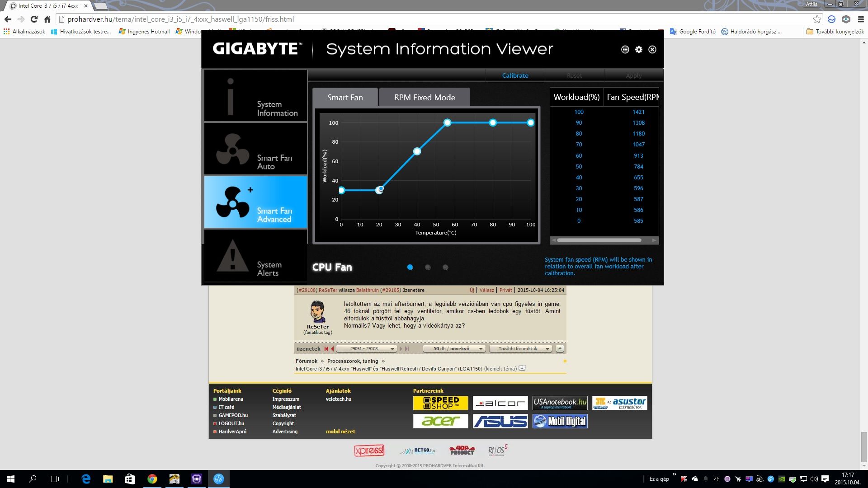Open SIV settings gear icon
Image resolution: width=868 pixels, height=488 pixels.
[x=638, y=49]
